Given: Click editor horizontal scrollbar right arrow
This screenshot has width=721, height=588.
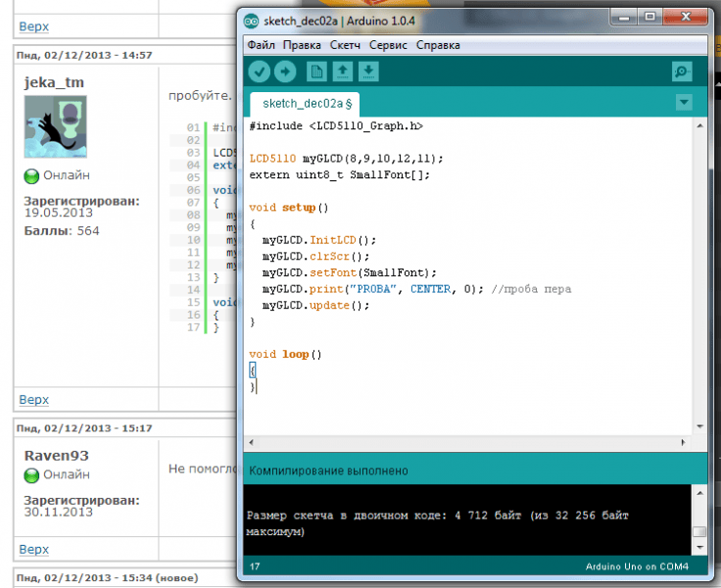Looking at the screenshot, I should (x=684, y=443).
